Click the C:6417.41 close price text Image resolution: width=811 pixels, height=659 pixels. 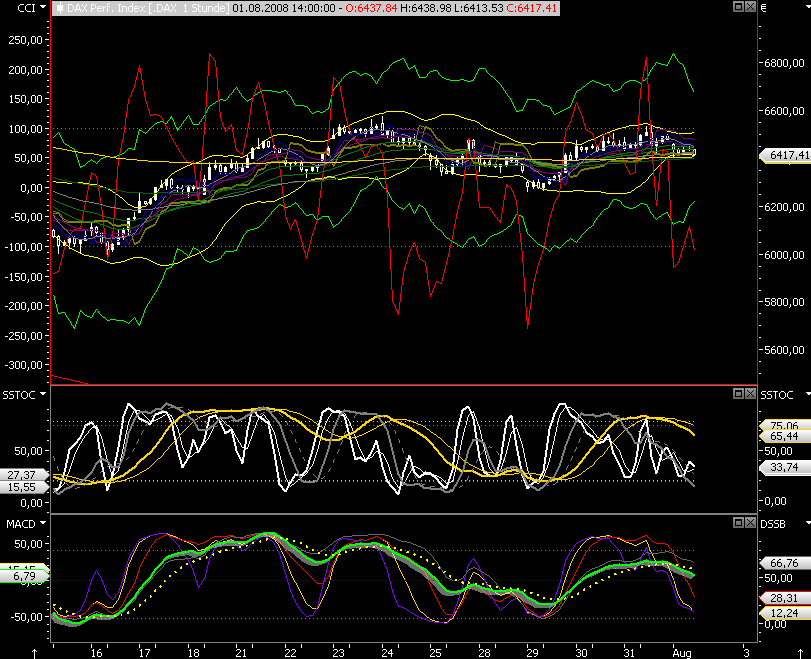531,8
